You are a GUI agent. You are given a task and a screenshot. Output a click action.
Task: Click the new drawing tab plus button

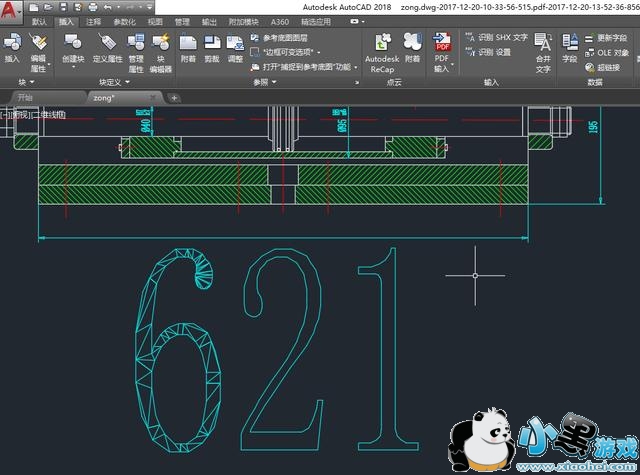174,98
